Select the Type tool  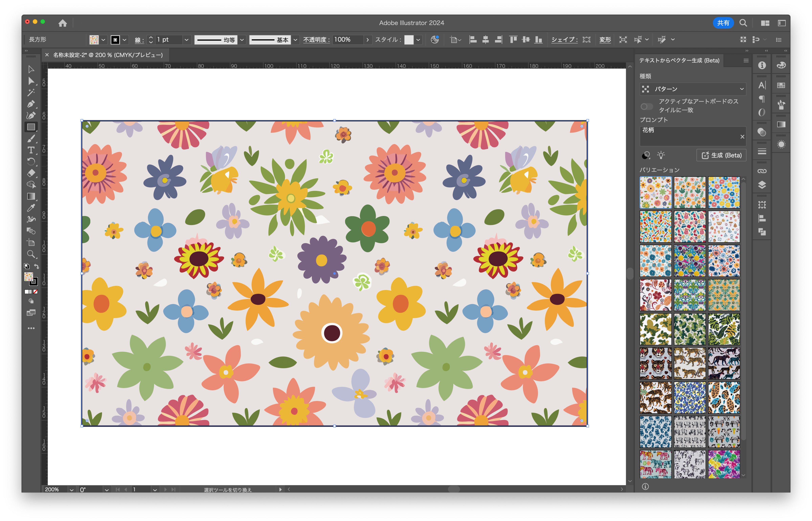click(31, 150)
